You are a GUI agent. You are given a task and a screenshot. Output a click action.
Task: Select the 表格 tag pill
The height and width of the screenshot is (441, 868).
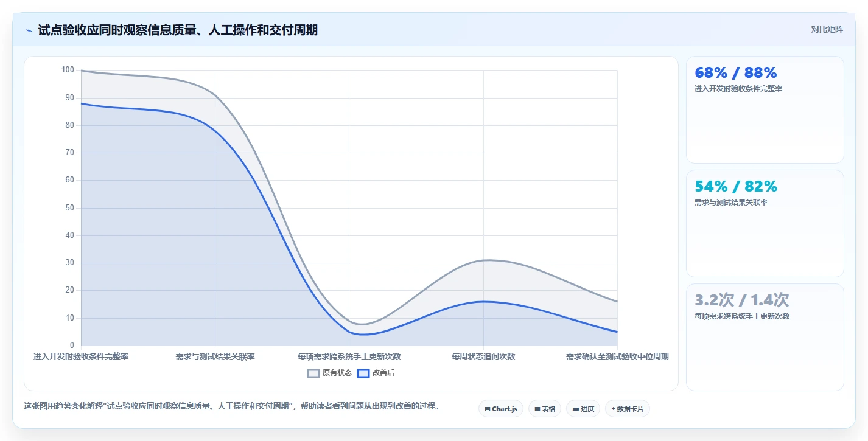[x=545, y=409]
